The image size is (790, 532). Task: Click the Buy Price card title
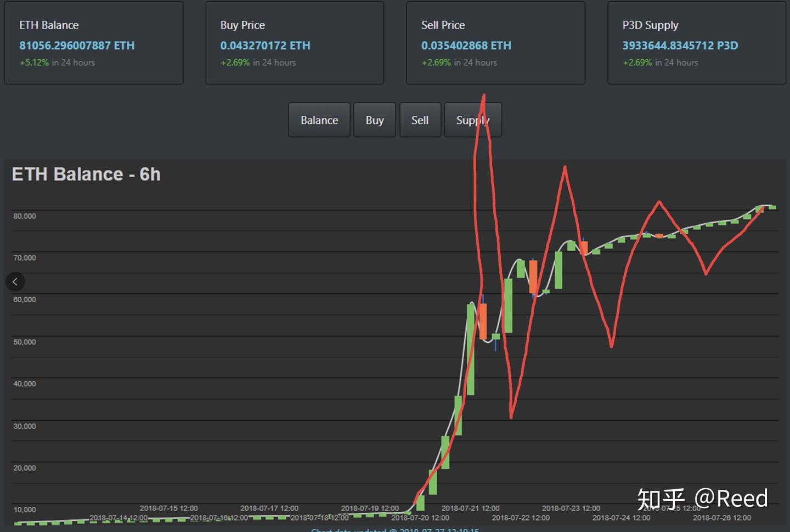point(242,25)
